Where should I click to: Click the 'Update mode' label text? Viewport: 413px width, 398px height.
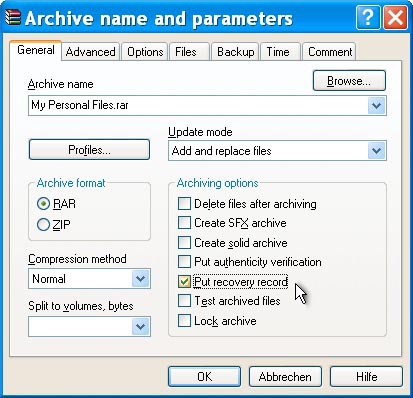click(x=200, y=132)
